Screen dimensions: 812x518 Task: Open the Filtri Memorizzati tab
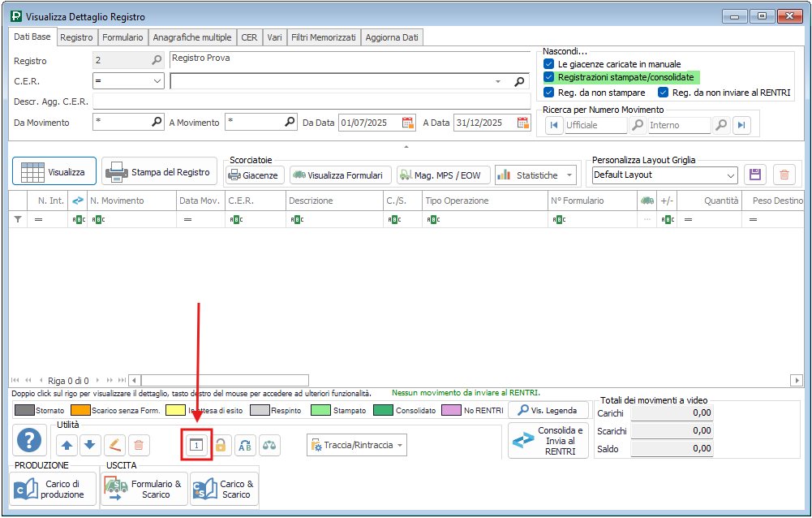[324, 37]
